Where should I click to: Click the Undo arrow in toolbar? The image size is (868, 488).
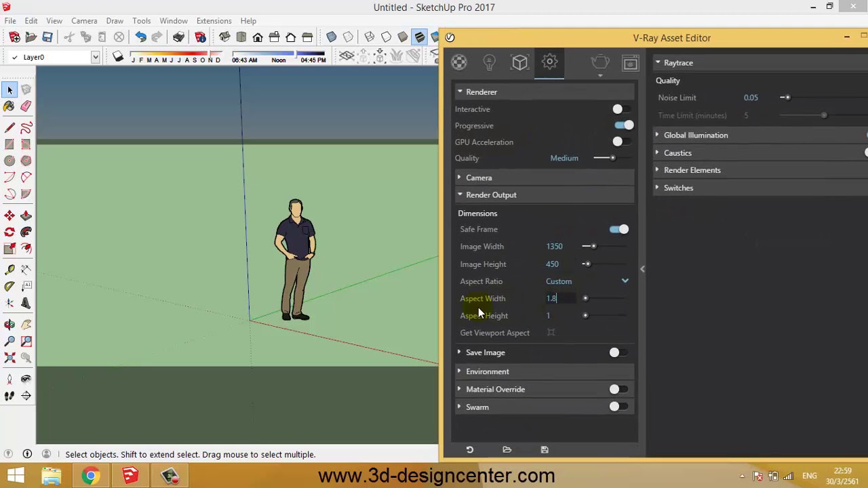(140, 37)
